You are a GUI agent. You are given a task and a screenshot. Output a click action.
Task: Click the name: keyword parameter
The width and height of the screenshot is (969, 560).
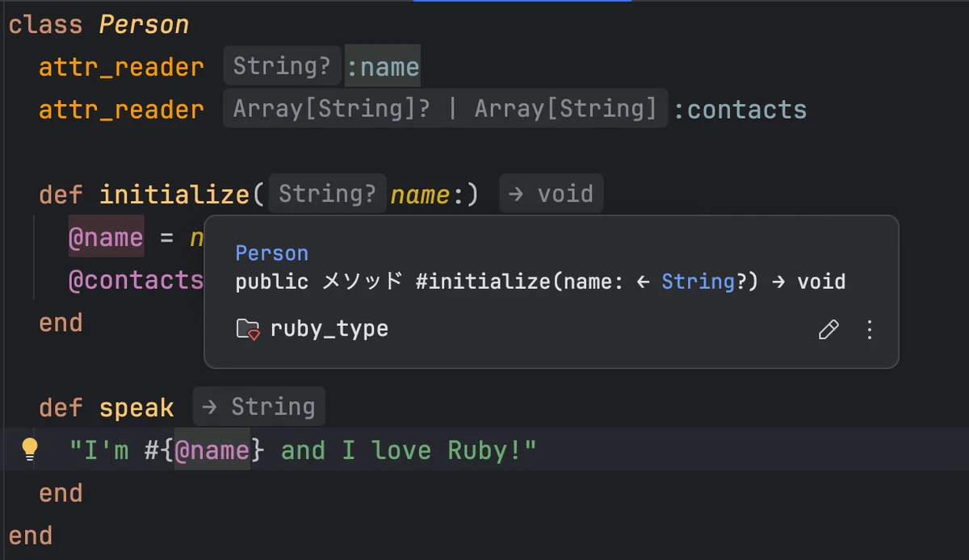point(426,194)
